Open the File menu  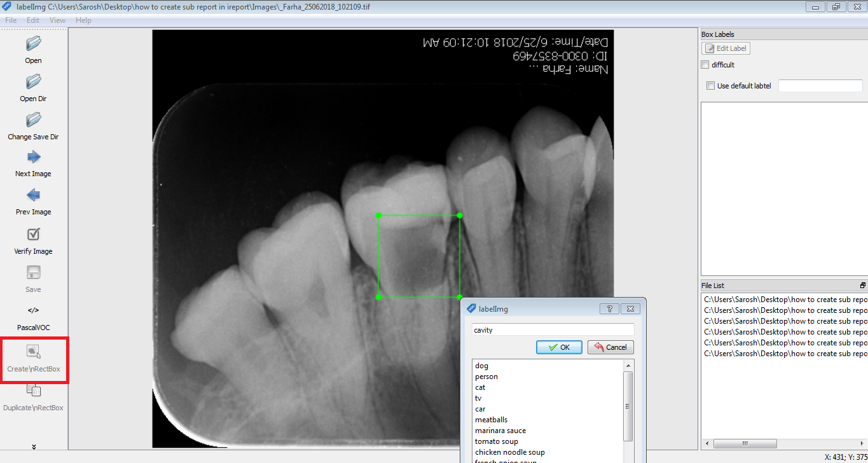[10, 20]
